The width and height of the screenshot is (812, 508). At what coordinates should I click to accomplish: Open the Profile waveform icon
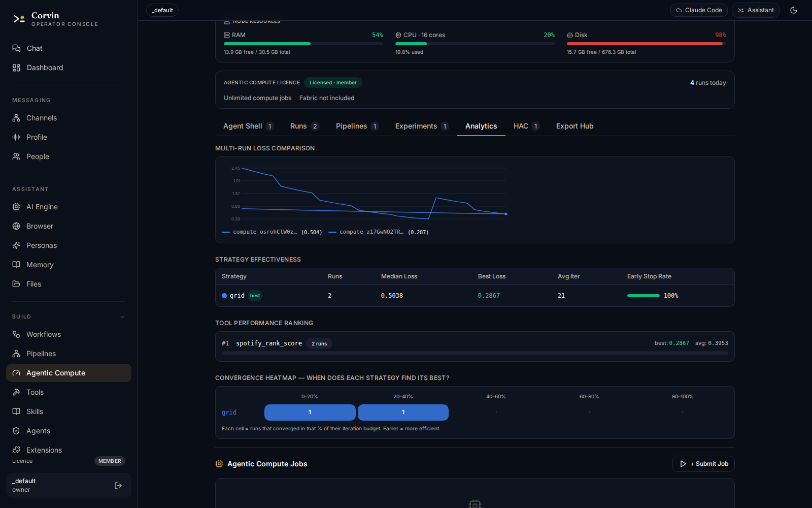(x=16, y=137)
